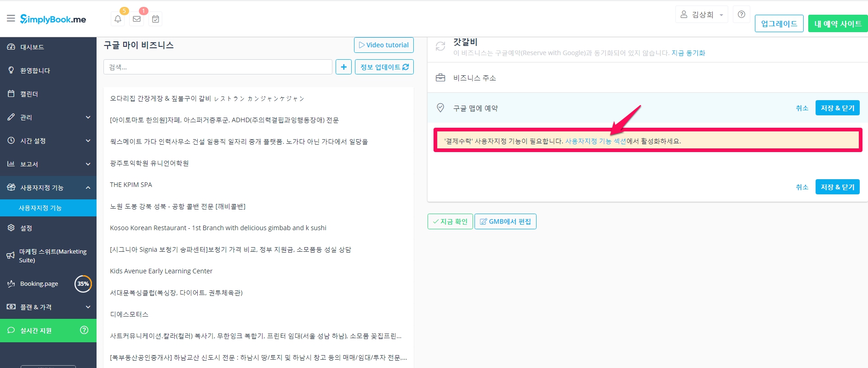Open 캘린더 from the sidebar

click(29, 94)
